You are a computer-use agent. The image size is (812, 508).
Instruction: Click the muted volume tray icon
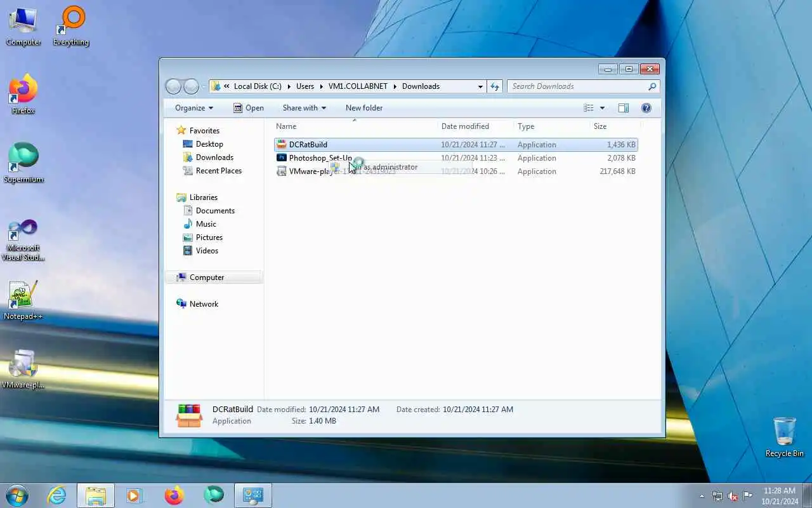pyautogui.click(x=733, y=496)
